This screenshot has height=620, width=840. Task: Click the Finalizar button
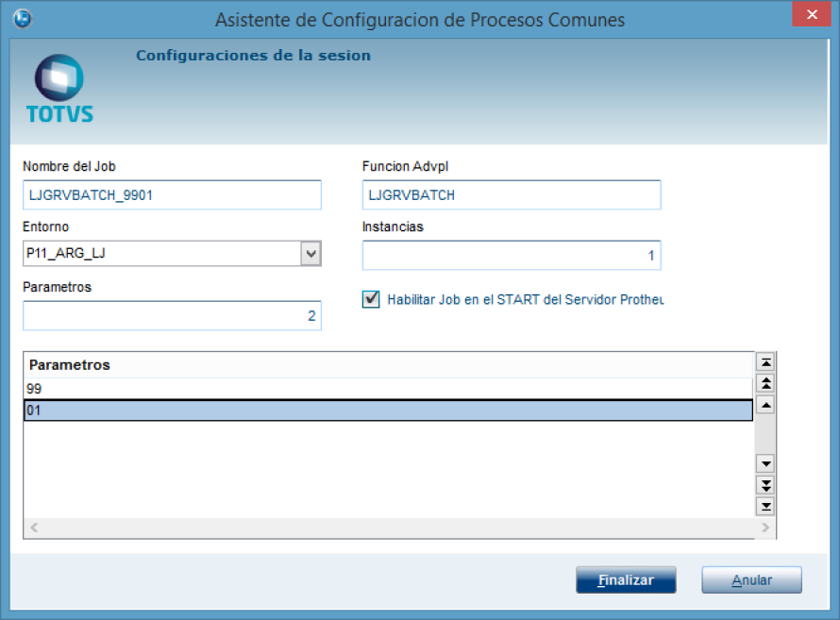[626, 580]
